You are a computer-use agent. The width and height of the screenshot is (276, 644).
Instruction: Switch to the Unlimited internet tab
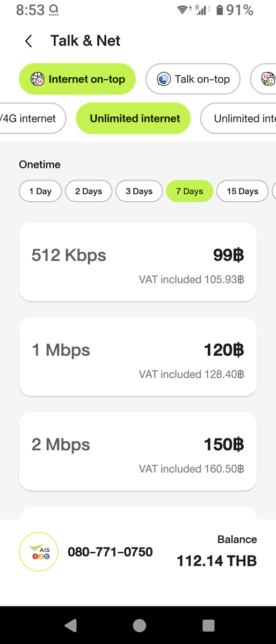[x=133, y=118]
